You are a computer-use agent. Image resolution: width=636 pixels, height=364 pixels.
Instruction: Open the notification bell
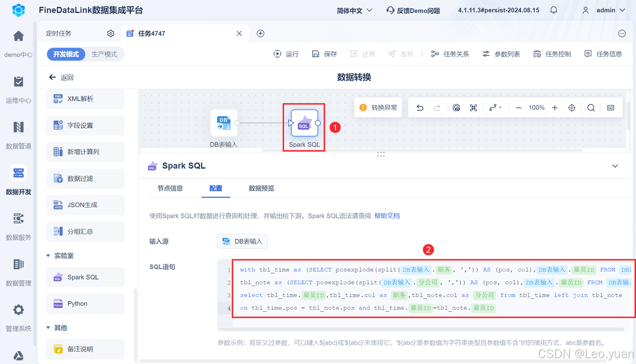click(x=554, y=10)
